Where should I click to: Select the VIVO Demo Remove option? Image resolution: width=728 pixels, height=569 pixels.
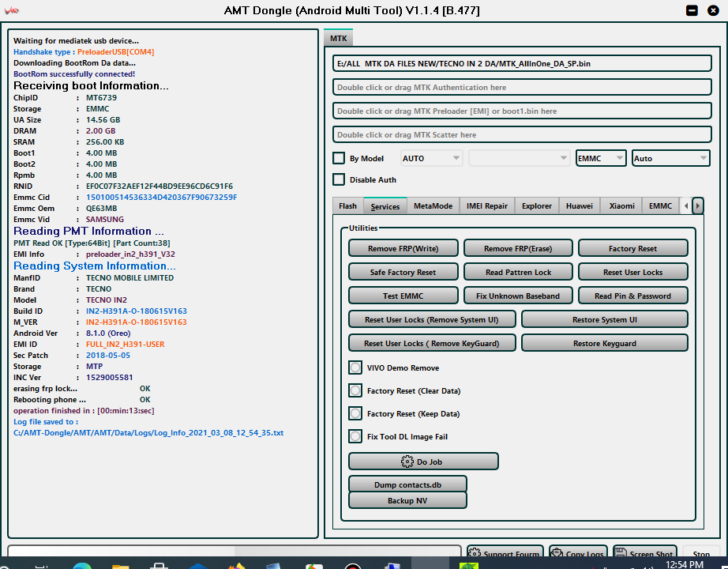point(355,367)
